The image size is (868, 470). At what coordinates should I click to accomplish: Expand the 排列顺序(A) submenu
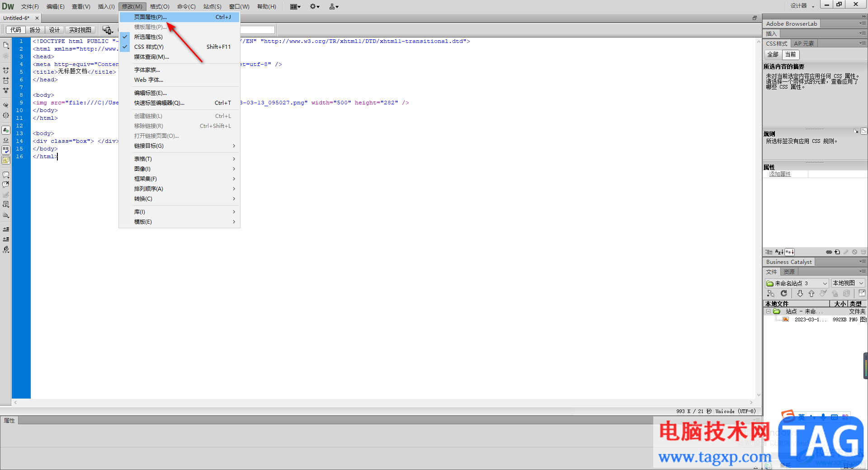click(179, 189)
